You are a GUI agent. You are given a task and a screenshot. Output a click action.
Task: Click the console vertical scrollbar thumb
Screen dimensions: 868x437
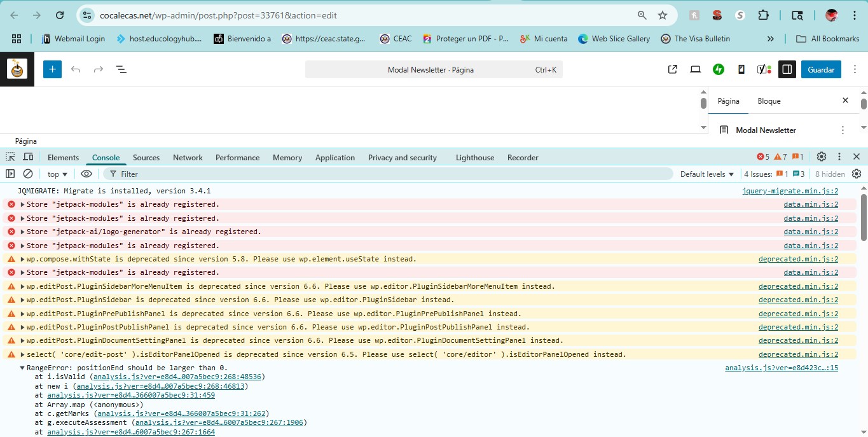864,216
